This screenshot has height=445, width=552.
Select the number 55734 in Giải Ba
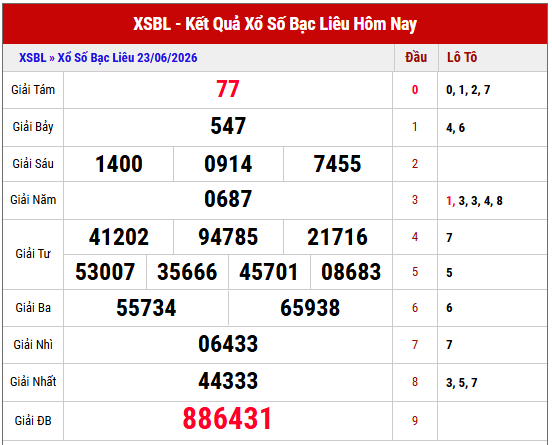click(x=146, y=308)
